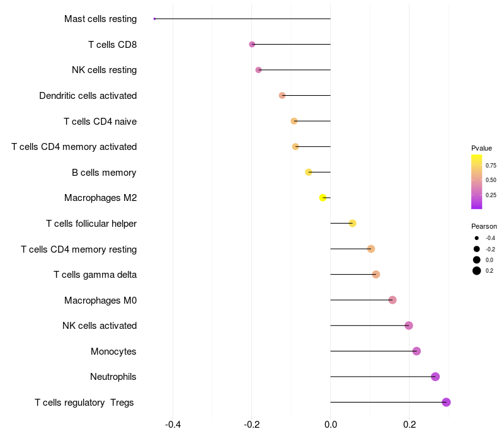Select the T cells follicular helper dot
The width and height of the screenshot is (504, 441).
click(x=352, y=224)
